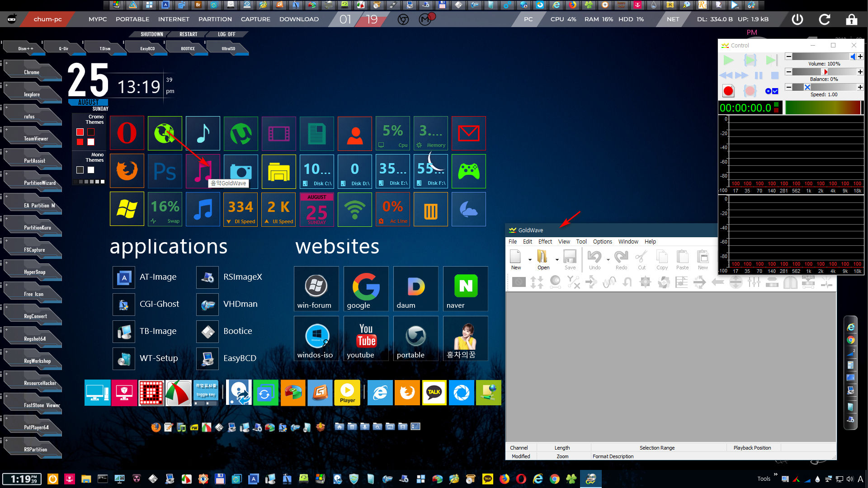
Task: Open the camera capture tile
Action: coord(241,171)
